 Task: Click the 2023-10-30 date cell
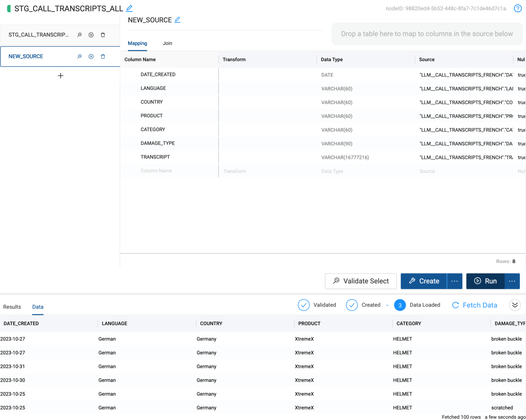(13, 380)
